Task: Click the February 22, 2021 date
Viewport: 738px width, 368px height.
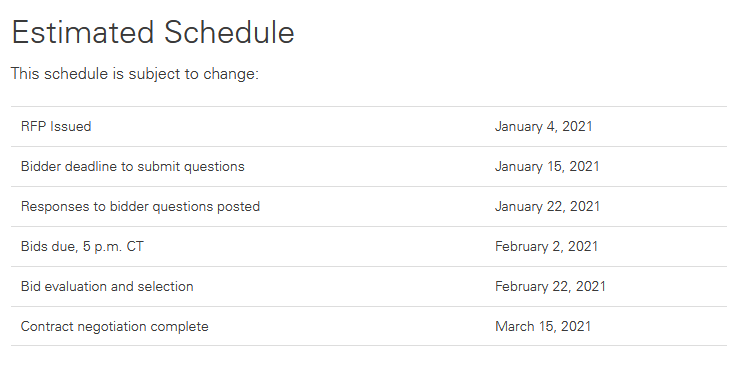Action: click(550, 287)
